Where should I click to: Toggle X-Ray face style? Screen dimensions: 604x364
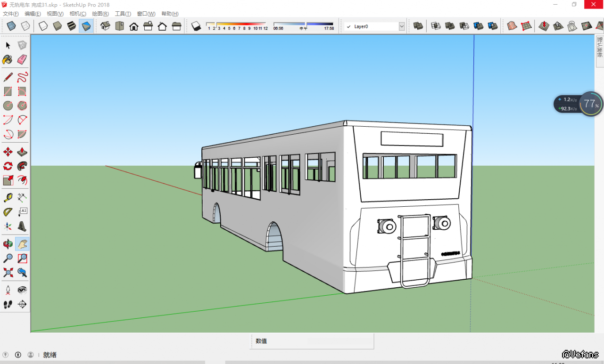[x=11, y=26]
